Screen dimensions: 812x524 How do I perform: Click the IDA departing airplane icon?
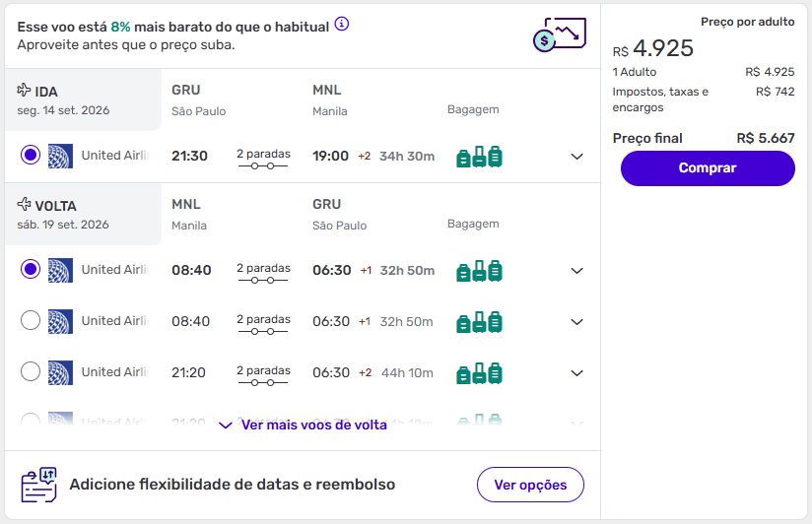click(x=25, y=91)
